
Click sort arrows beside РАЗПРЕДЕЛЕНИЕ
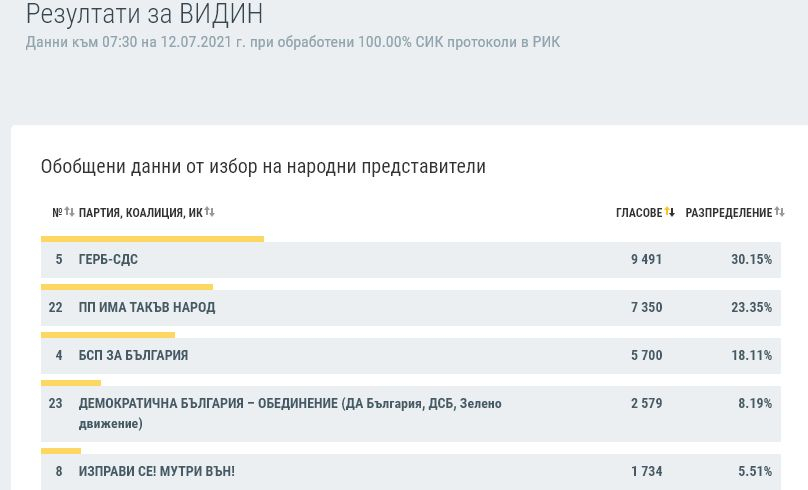(x=780, y=212)
